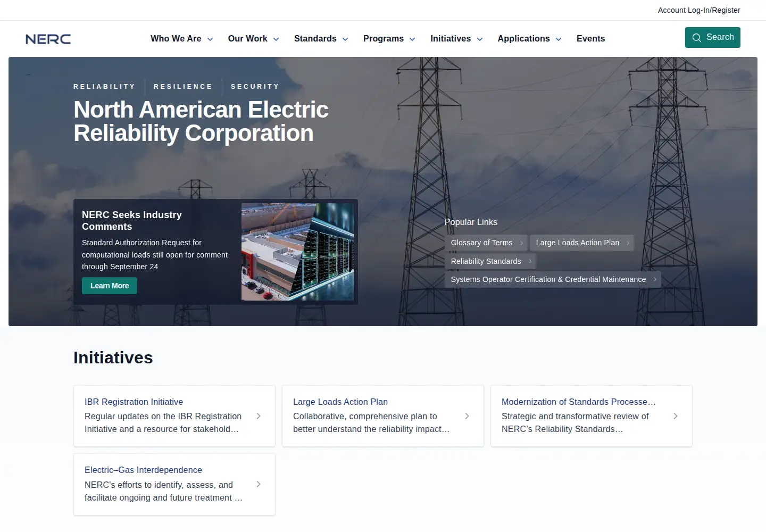The height and width of the screenshot is (532, 766).
Task: Expand the Our Work menu
Action: [254, 39]
